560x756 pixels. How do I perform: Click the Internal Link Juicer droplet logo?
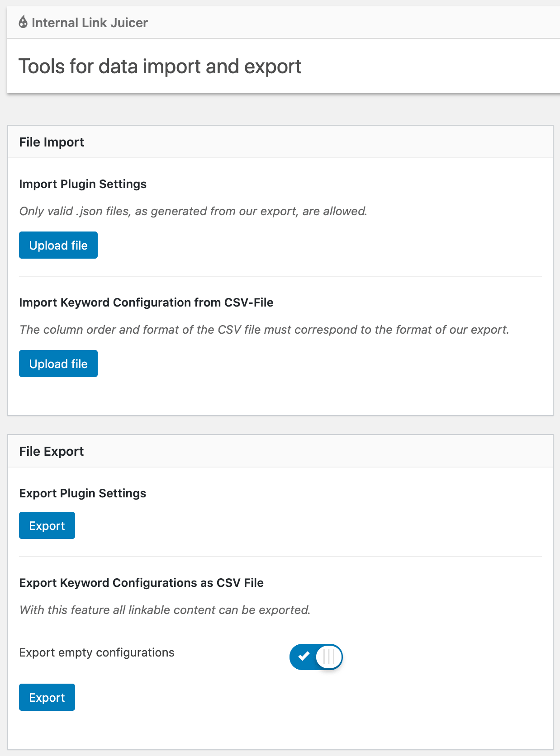[23, 22]
